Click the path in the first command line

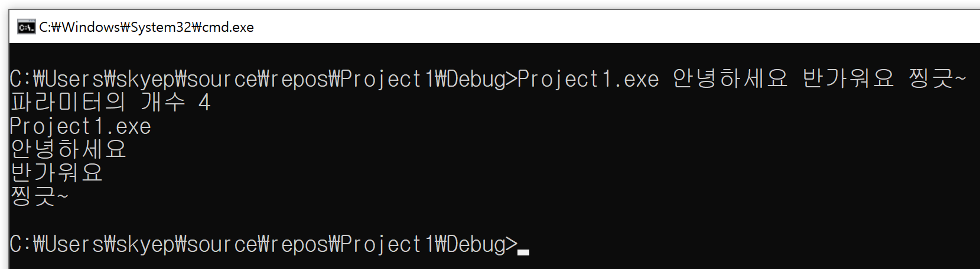[260, 79]
